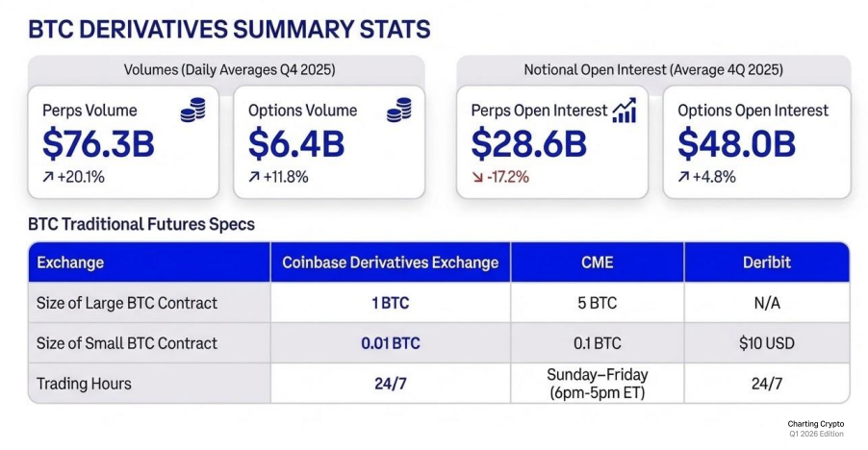Click the up arrow next to +20.1%
The image size is (868, 450).
pyautogui.click(x=48, y=176)
